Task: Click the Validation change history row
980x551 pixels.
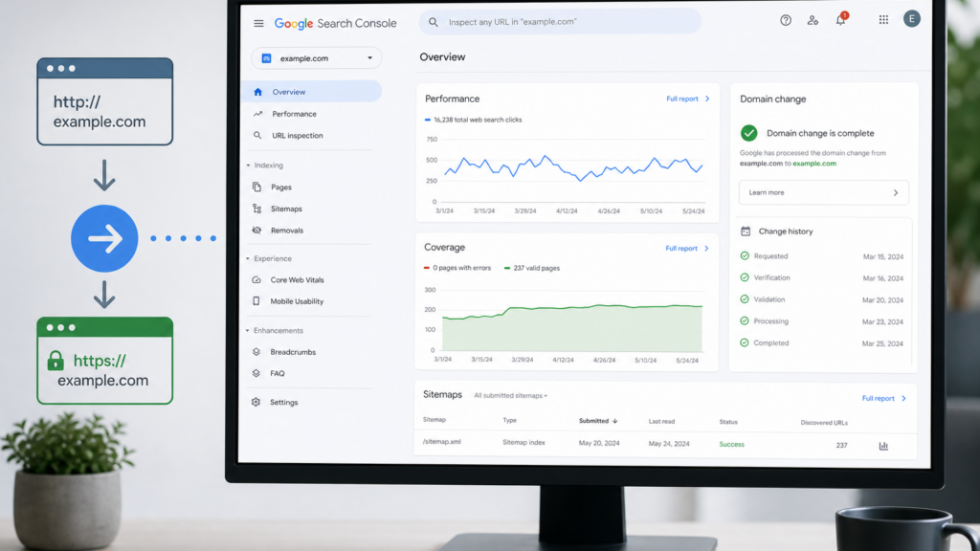Action: 821,299
